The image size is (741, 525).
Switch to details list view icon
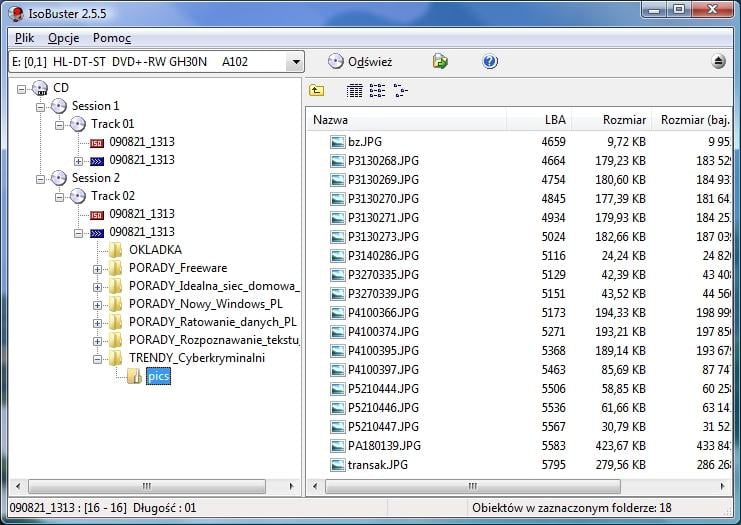tap(354, 91)
